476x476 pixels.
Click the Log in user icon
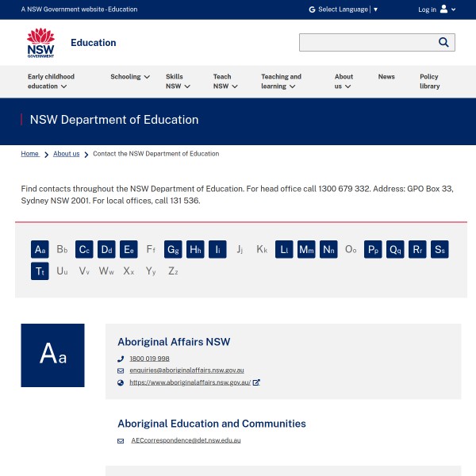tap(443, 10)
